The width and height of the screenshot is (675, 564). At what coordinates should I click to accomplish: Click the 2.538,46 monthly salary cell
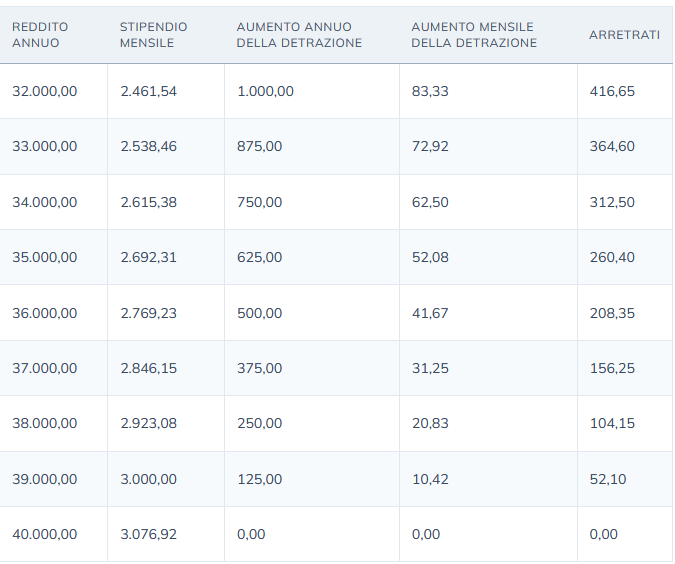point(148,146)
